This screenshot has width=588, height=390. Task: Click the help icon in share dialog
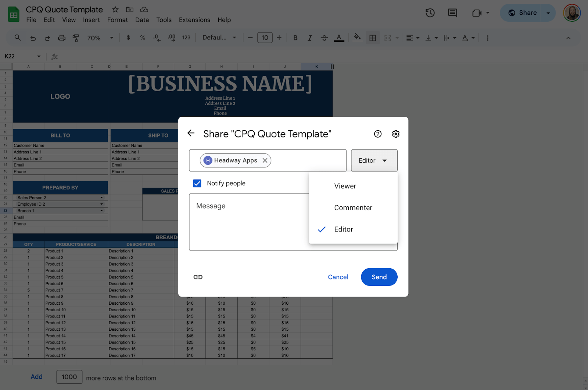coord(377,134)
